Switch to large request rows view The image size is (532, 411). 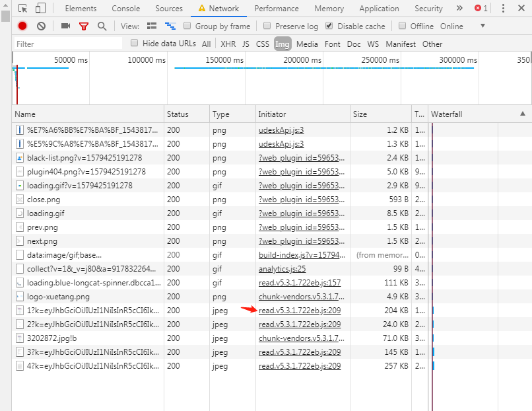(x=152, y=26)
